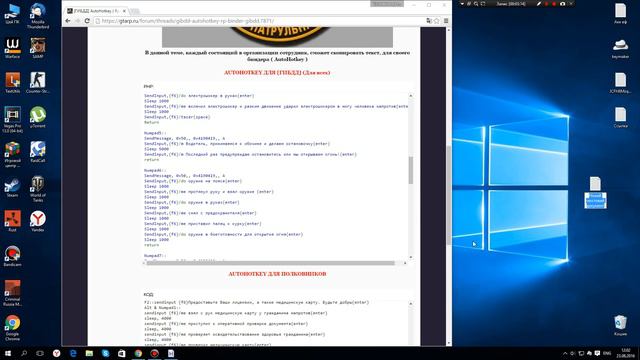Click the PHP code box vertical scrollbar
This screenshot has height=360, width=640.
[x=411, y=170]
